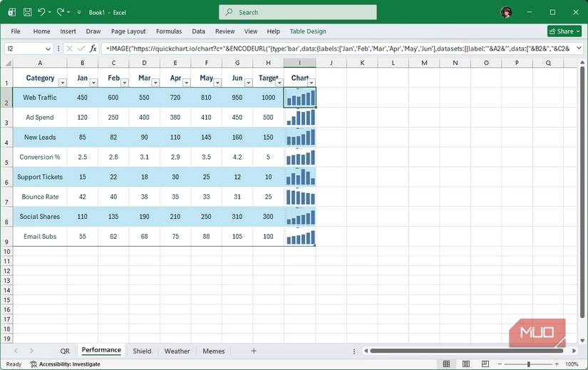This screenshot has height=370, width=588.
Task: Click the user profile picture
Action: point(506,12)
